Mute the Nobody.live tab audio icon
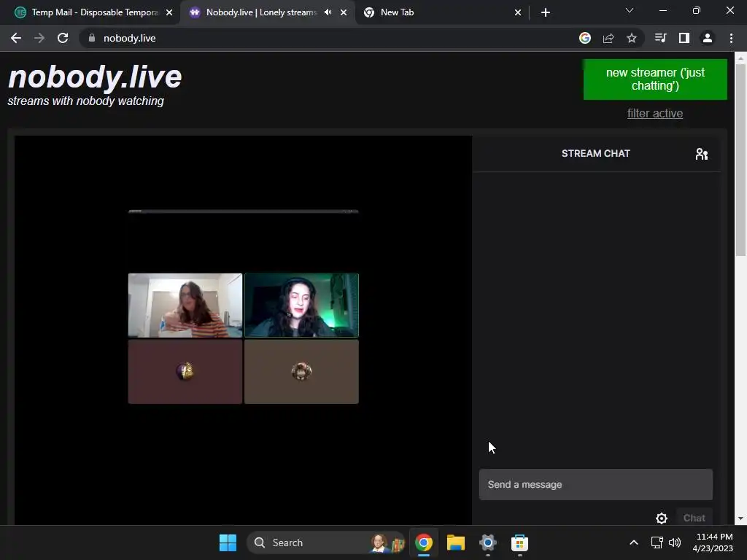Image resolution: width=747 pixels, height=560 pixels. pos(328,12)
